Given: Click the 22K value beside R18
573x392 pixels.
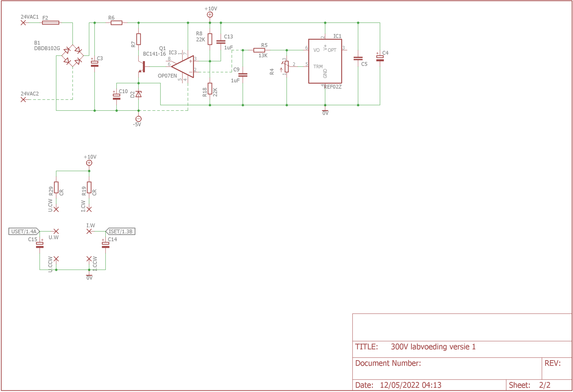Looking at the screenshot, I should tap(215, 92).
